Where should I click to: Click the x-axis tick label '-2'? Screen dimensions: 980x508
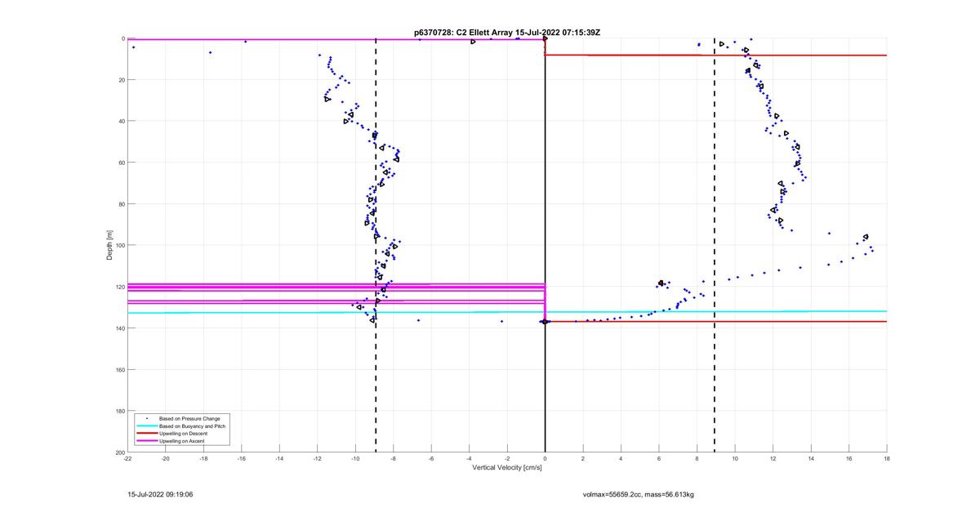tap(507, 459)
